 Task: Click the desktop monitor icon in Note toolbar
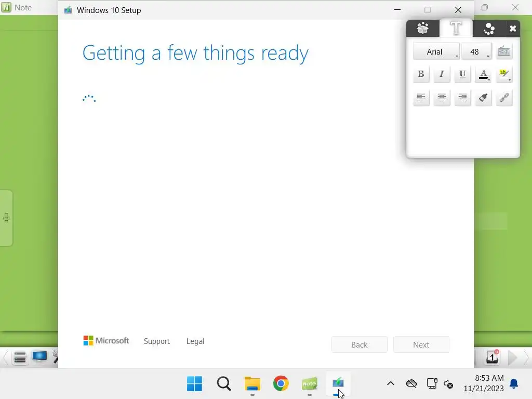(x=39, y=356)
